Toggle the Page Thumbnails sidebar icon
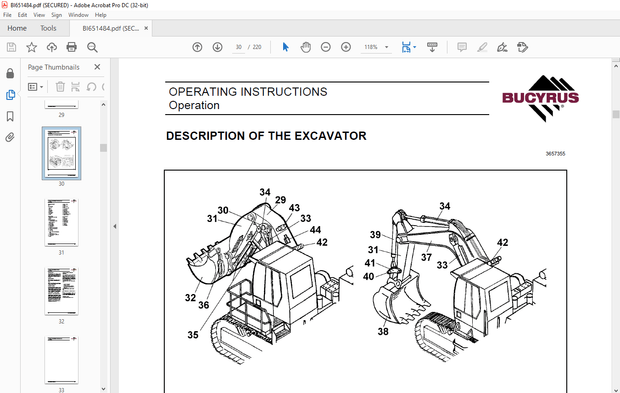Screen dimensions: 620x393 pyautogui.click(x=10, y=95)
